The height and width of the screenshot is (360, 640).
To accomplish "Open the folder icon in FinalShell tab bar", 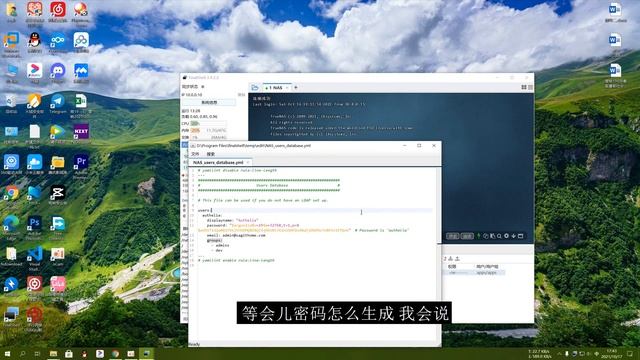I will [x=255, y=87].
